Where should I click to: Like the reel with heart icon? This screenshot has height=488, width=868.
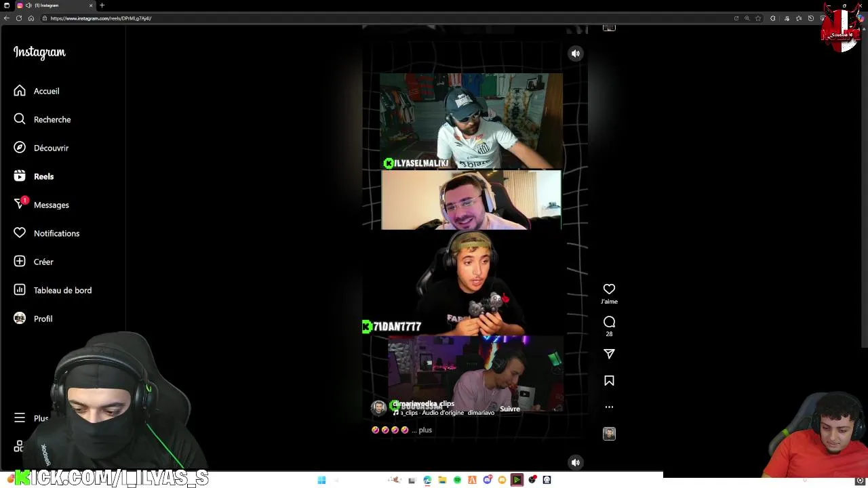pos(609,289)
